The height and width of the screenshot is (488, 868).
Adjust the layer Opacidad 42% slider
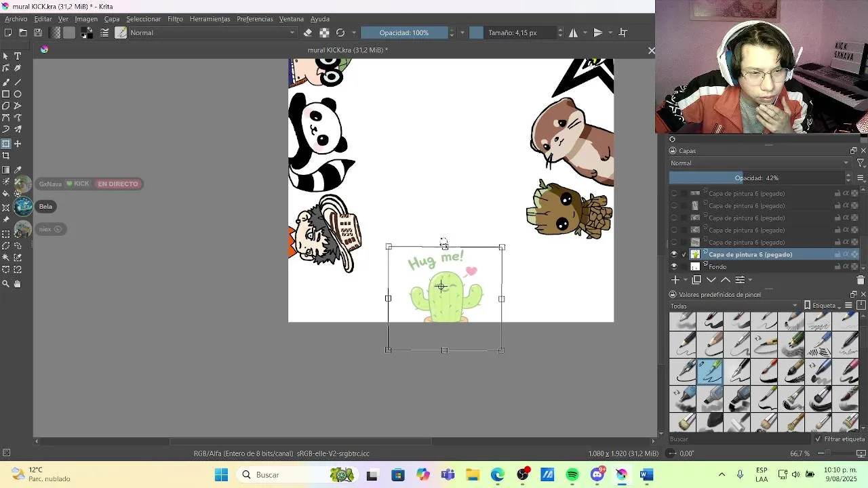[756, 178]
